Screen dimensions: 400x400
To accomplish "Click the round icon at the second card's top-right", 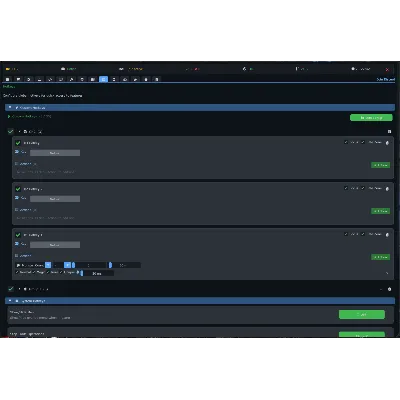I will click(387, 189).
